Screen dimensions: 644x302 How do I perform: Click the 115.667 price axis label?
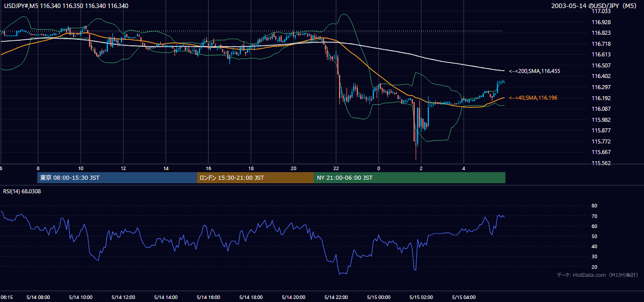pos(600,152)
